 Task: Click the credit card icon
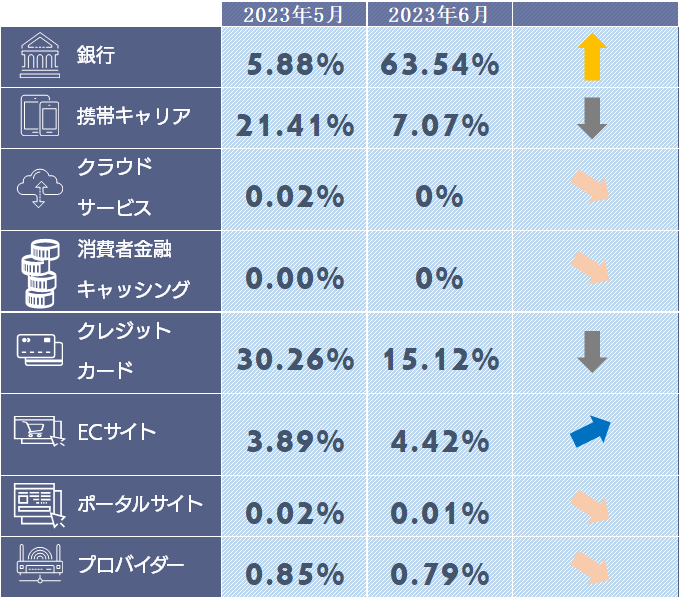[x=40, y=349]
